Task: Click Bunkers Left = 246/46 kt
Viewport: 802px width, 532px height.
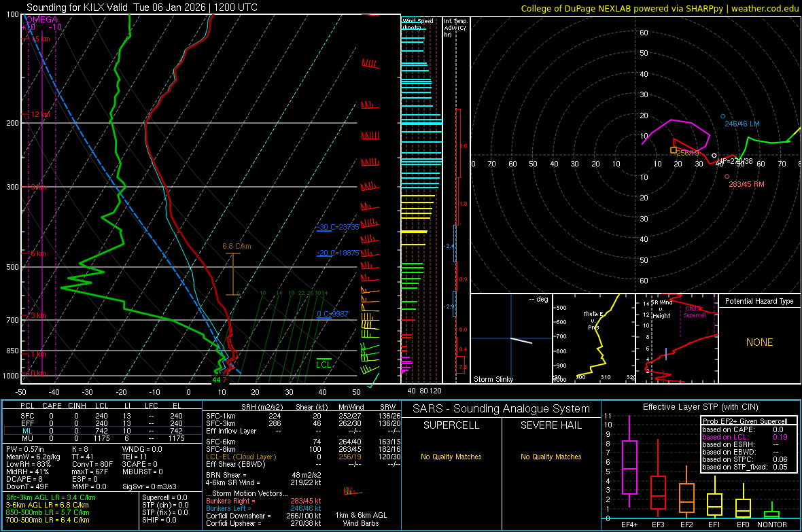Action: click(264, 508)
